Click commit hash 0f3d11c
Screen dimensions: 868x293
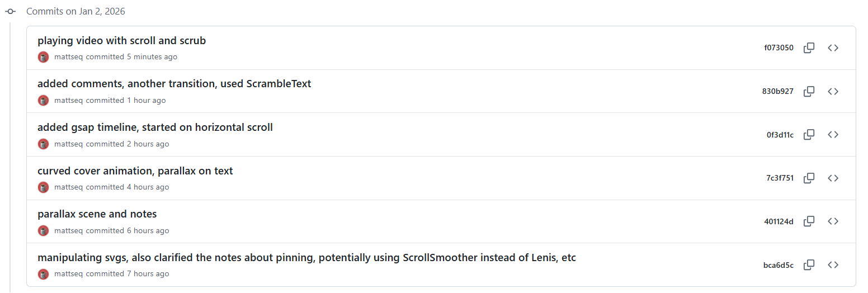point(780,135)
